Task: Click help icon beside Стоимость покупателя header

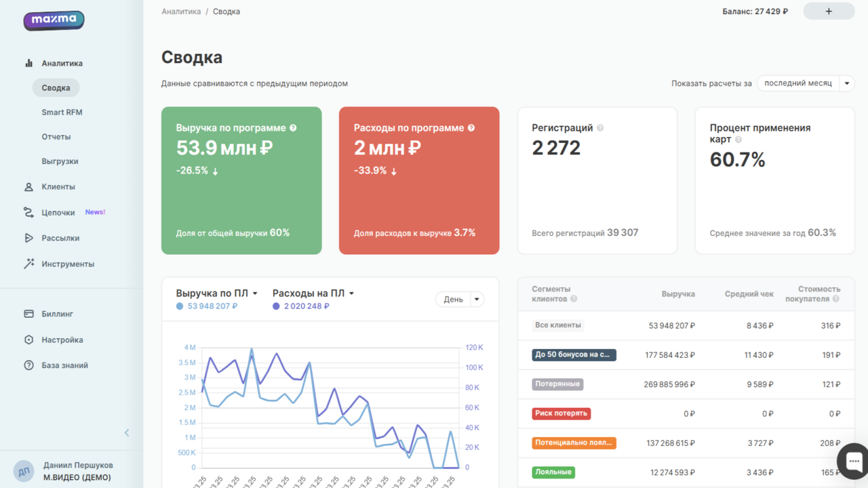Action: tap(835, 299)
